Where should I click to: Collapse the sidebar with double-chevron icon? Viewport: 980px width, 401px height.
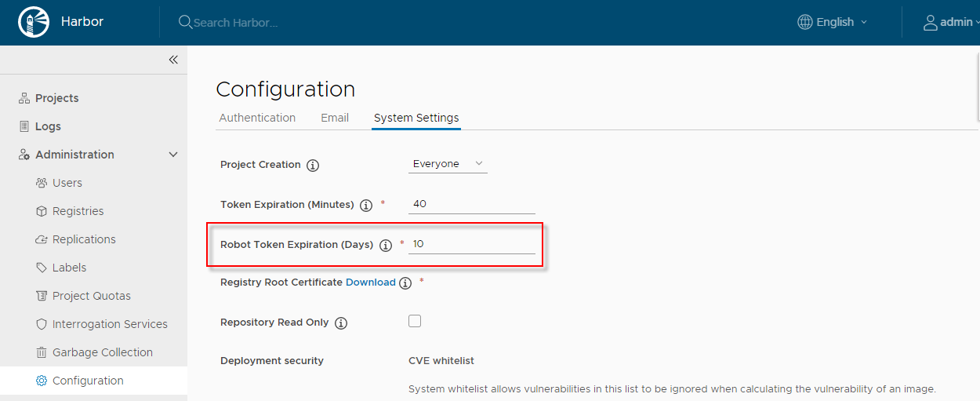coord(173,60)
